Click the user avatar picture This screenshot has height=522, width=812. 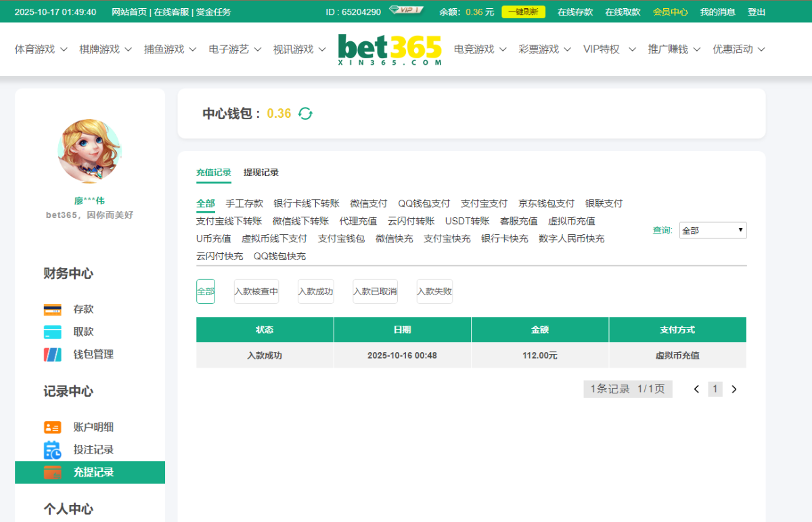(x=89, y=151)
